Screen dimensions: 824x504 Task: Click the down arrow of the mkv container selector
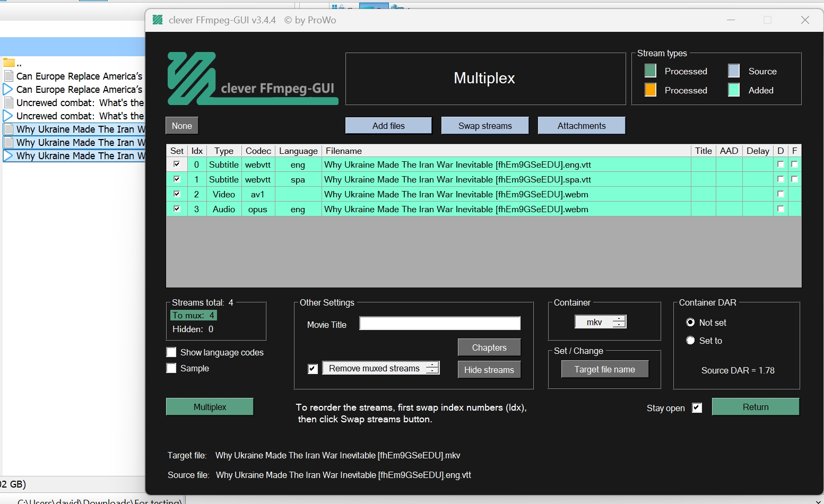point(619,325)
